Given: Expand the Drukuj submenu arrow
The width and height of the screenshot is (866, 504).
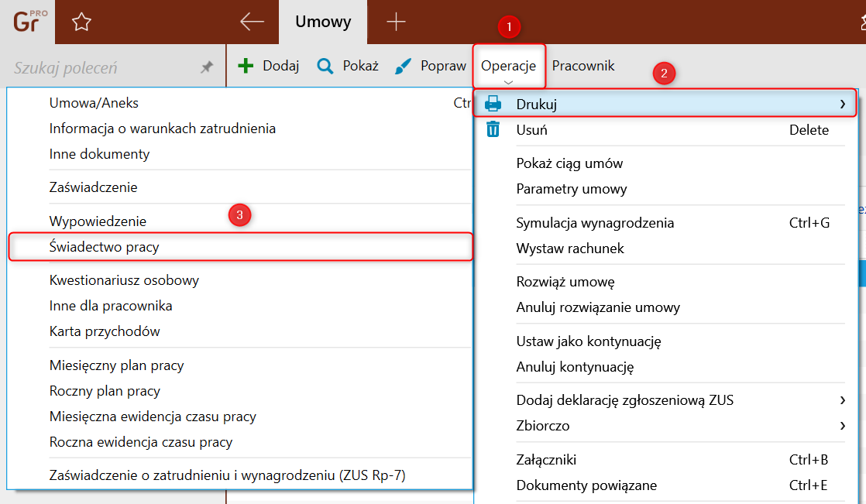Looking at the screenshot, I should (842, 104).
